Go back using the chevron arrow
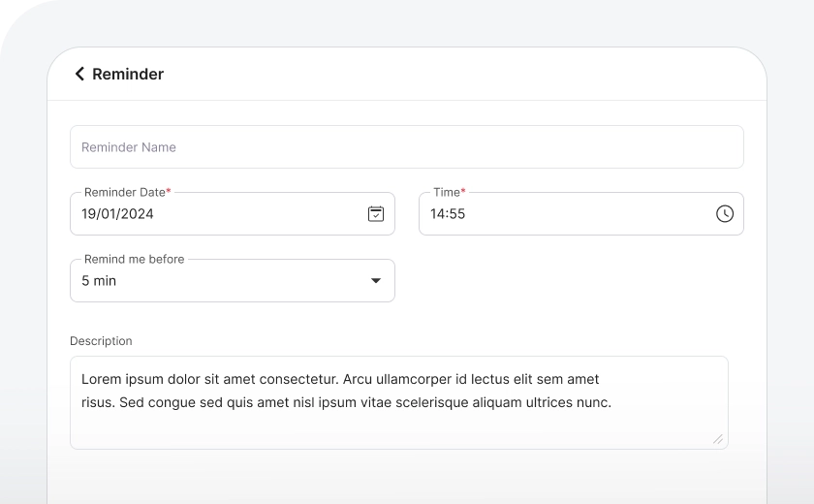This screenshot has height=504, width=814. pos(79,74)
